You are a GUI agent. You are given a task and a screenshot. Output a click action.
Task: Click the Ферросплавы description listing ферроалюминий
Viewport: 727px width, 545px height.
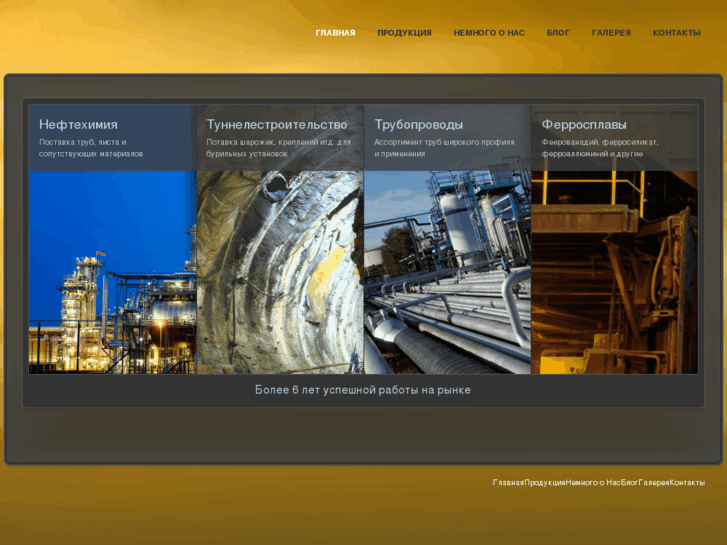(600, 148)
